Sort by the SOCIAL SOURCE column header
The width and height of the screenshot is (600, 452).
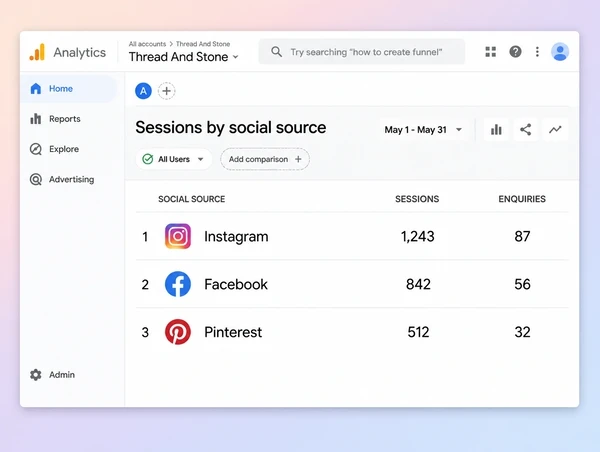click(191, 199)
